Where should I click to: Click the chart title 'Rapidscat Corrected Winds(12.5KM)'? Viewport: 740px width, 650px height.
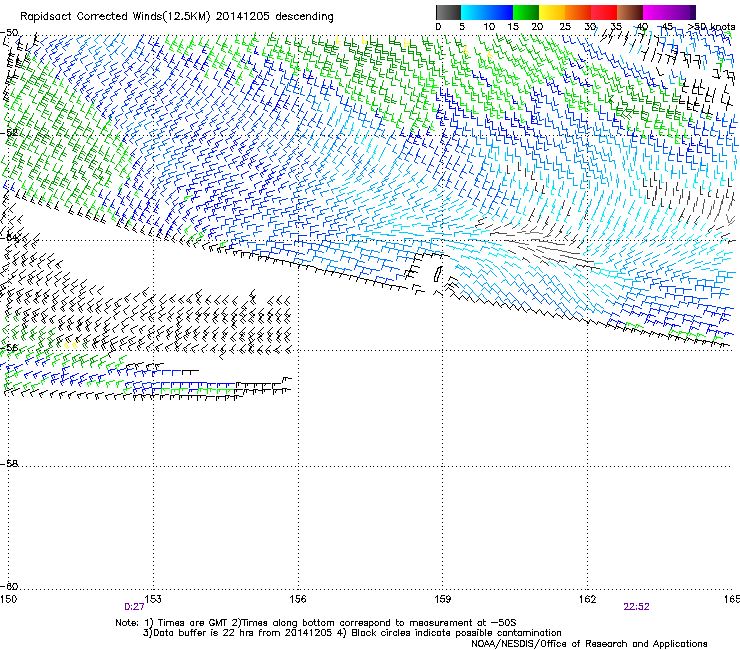pos(115,17)
